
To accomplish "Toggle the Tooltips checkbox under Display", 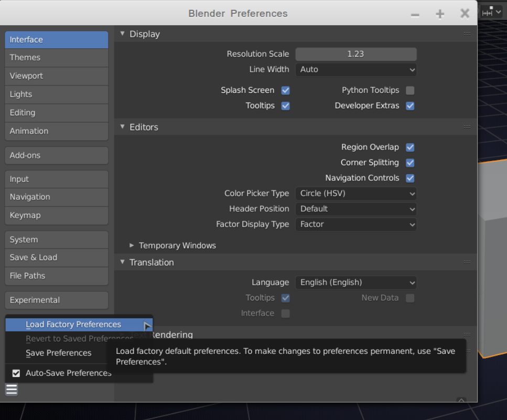I will click(x=286, y=106).
